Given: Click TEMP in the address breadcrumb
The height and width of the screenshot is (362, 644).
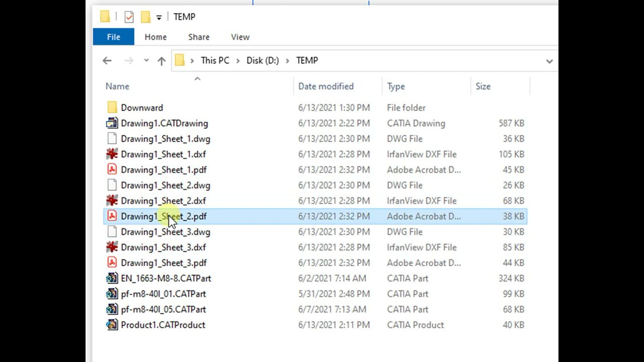Looking at the screenshot, I should pyautogui.click(x=307, y=60).
